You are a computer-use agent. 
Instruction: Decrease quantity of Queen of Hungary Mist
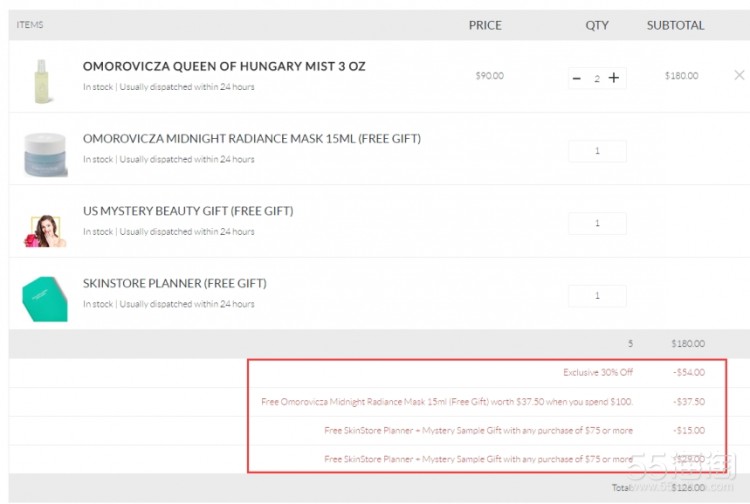[x=577, y=78]
